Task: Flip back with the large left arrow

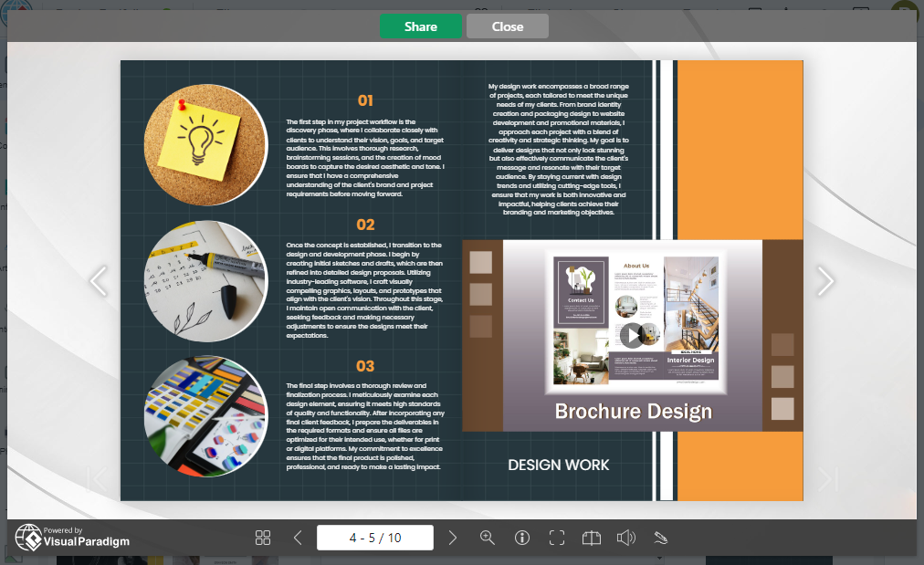Action: click(99, 281)
